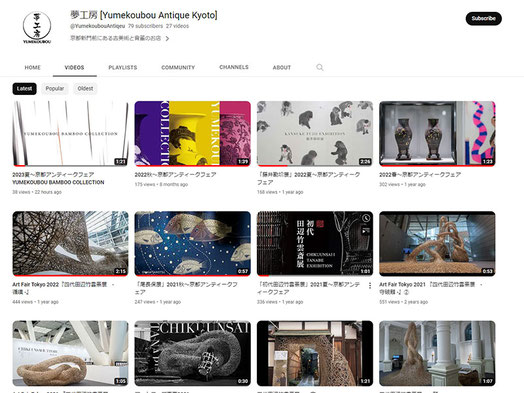Sort videos by Popular chip
Screen dimensions: 524x393
coord(55,89)
